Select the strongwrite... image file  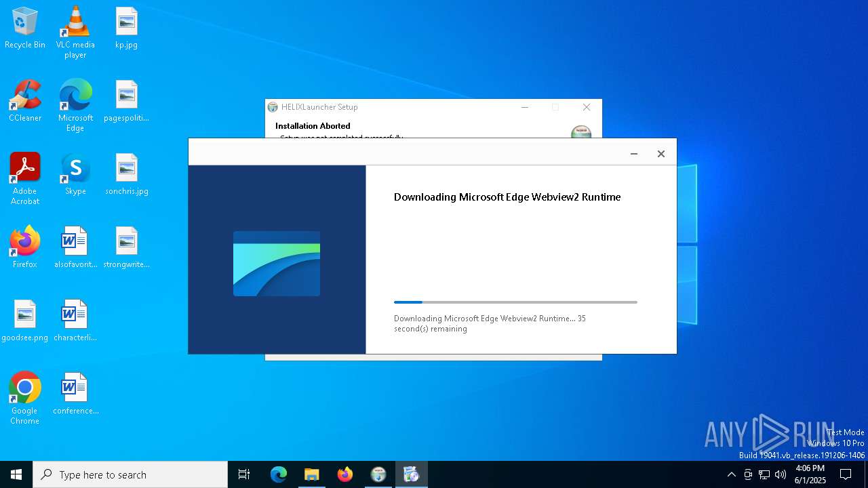point(126,247)
